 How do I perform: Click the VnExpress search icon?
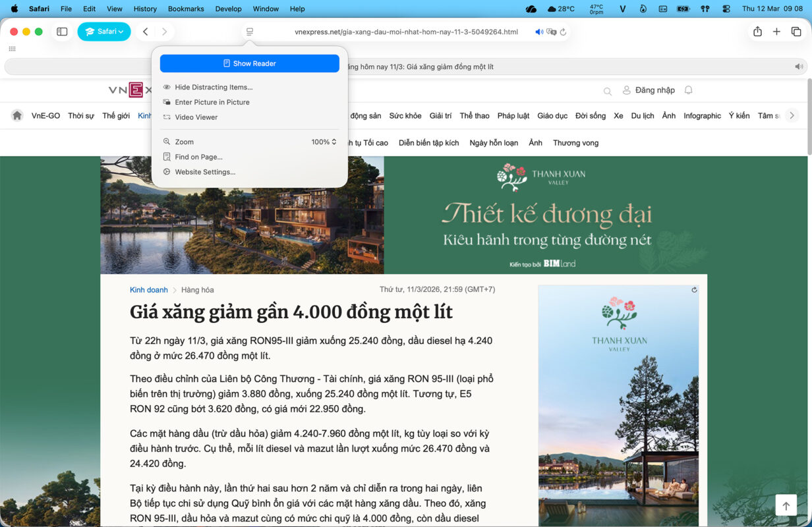point(607,90)
